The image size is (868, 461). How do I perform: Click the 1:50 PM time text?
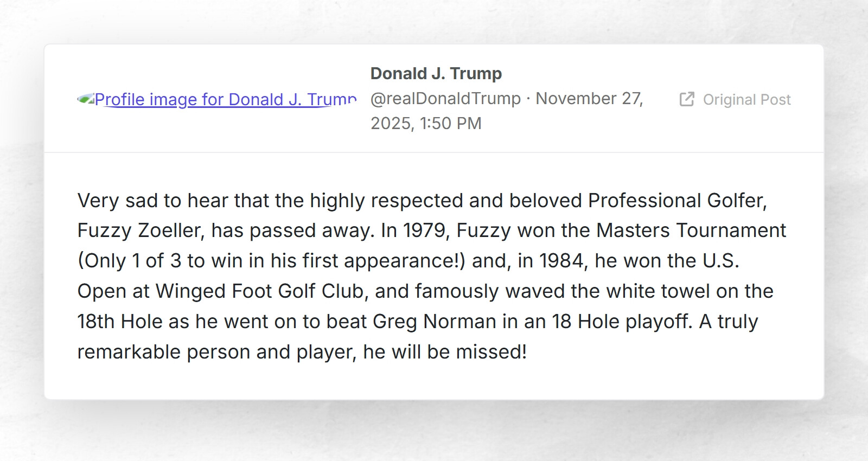[x=450, y=124]
